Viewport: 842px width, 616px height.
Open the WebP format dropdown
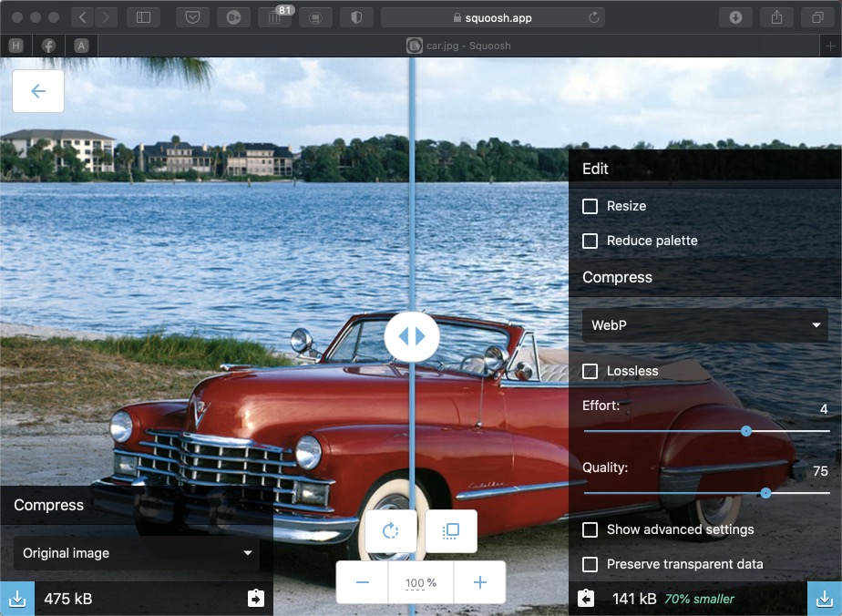(704, 325)
